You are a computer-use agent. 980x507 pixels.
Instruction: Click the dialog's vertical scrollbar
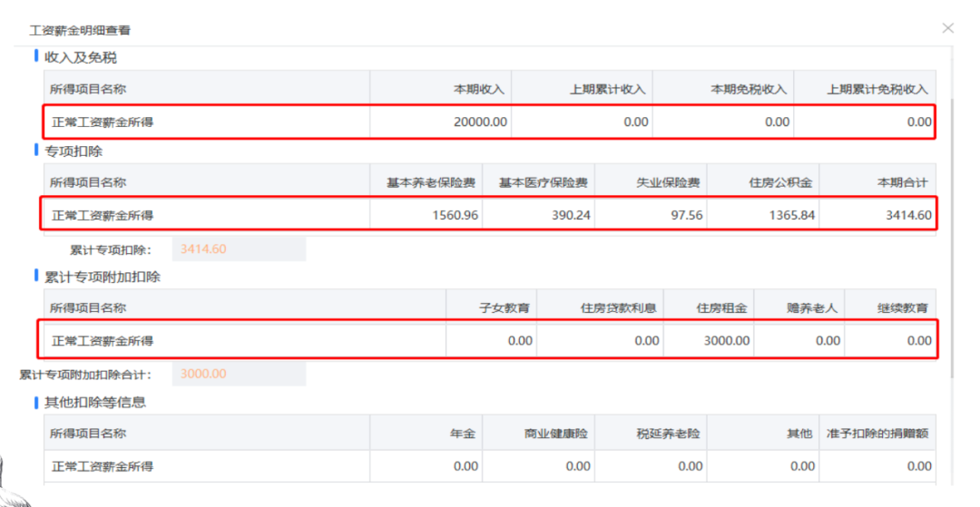pos(951,238)
